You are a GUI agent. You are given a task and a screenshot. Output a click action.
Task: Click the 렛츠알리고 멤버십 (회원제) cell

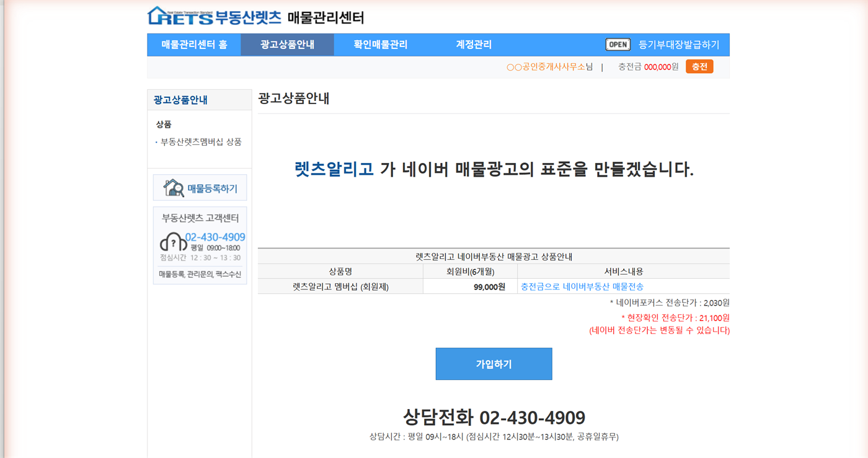click(340, 287)
